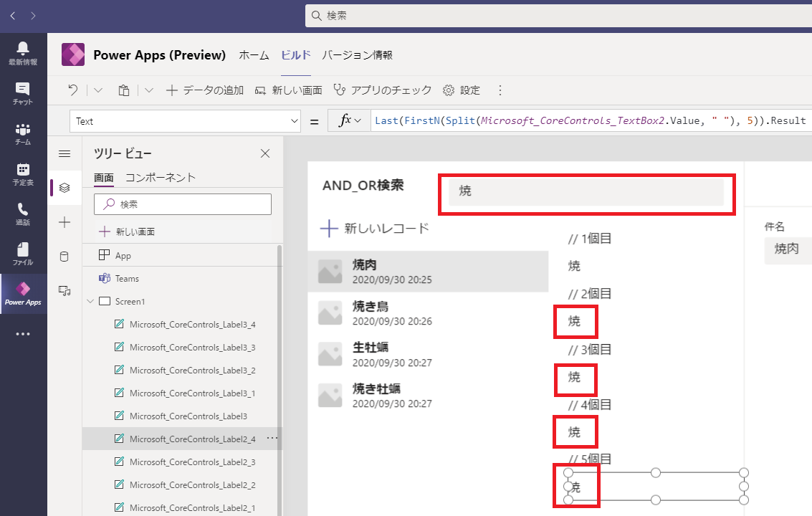Viewport: 812px width, 516px height.
Task: Select the Tree view icon in the left rail
Action: tap(64, 187)
